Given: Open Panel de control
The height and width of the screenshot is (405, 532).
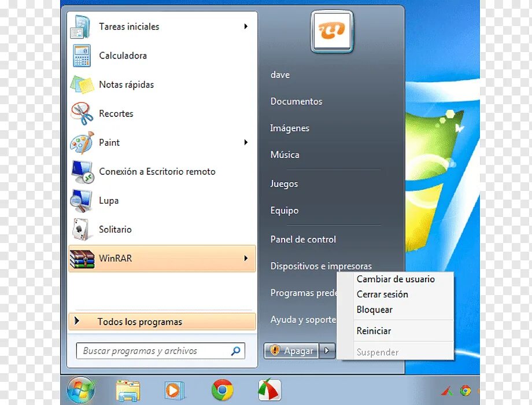Looking at the screenshot, I should pos(303,240).
